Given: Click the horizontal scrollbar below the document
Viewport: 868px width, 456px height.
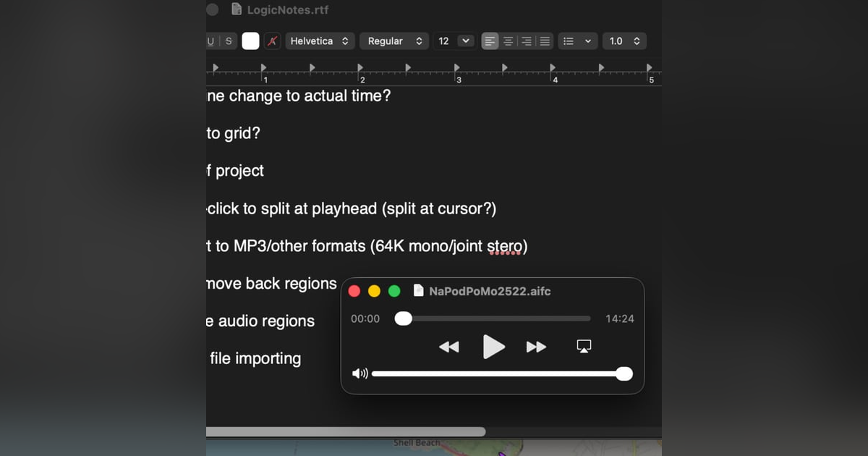Looking at the screenshot, I should pos(346,432).
